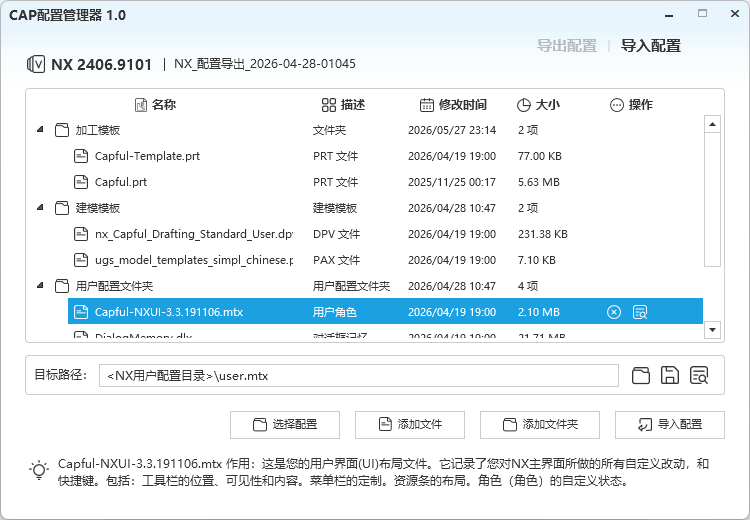Click the 4 项 size cell
750x520 pixels.
[x=528, y=286]
